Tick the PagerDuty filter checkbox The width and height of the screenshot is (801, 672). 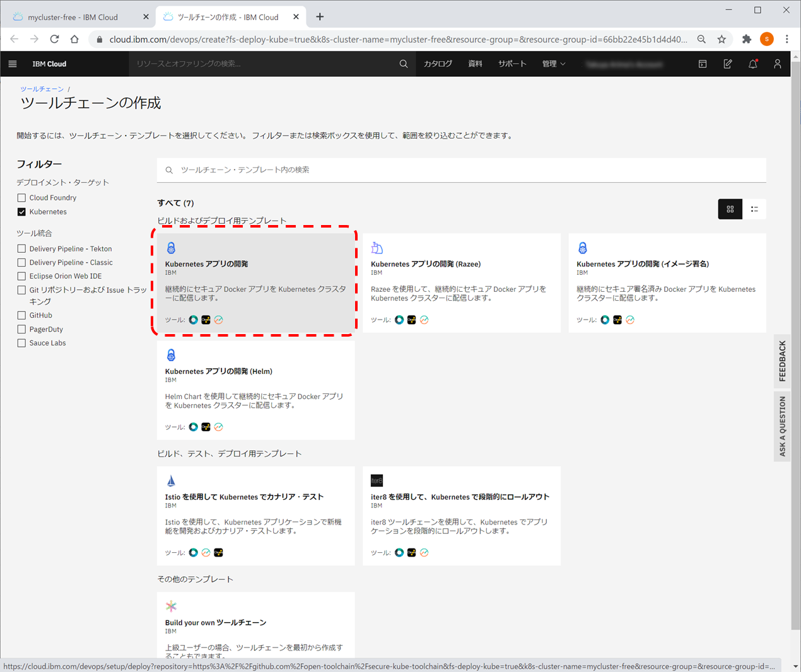(x=21, y=329)
